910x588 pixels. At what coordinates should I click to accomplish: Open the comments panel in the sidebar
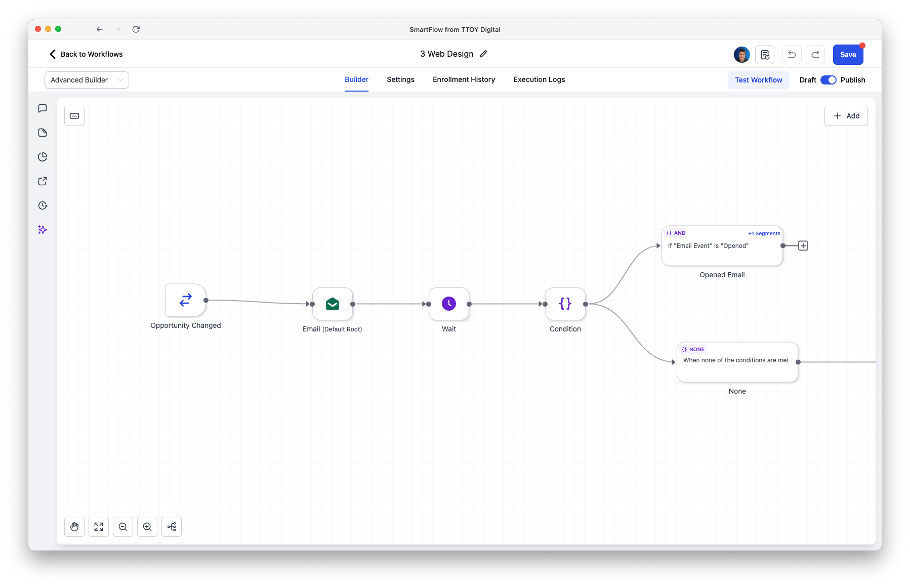click(43, 108)
